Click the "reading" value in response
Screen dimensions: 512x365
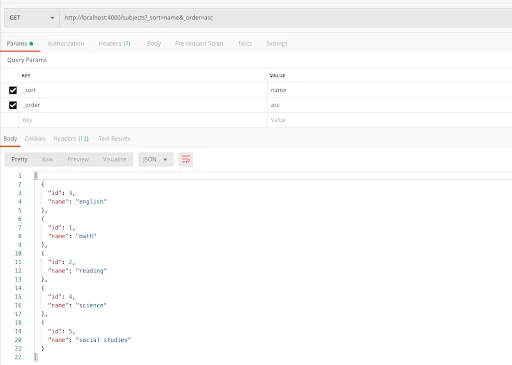point(91,271)
